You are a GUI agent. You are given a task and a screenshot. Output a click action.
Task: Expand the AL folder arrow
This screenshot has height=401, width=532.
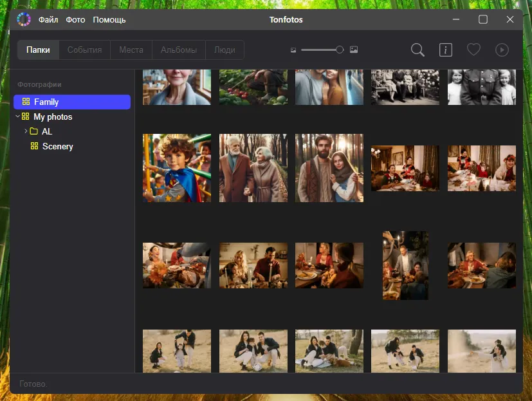pos(26,131)
